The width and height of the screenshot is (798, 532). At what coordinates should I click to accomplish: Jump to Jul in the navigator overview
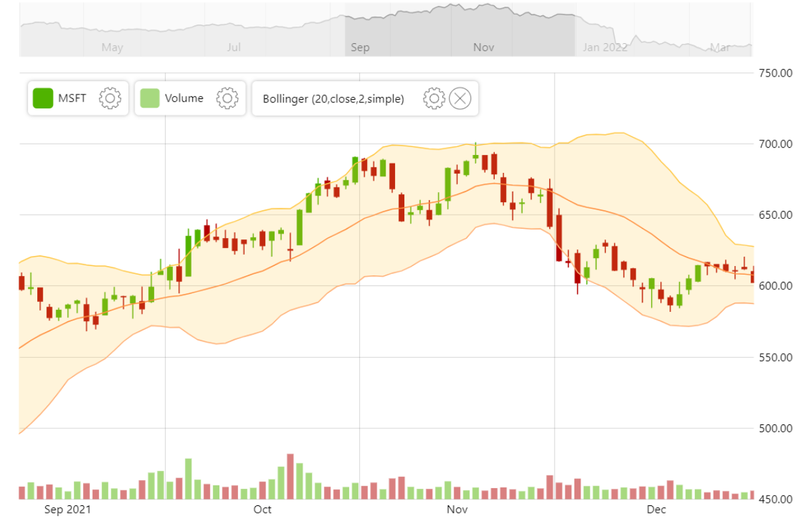tap(233, 47)
